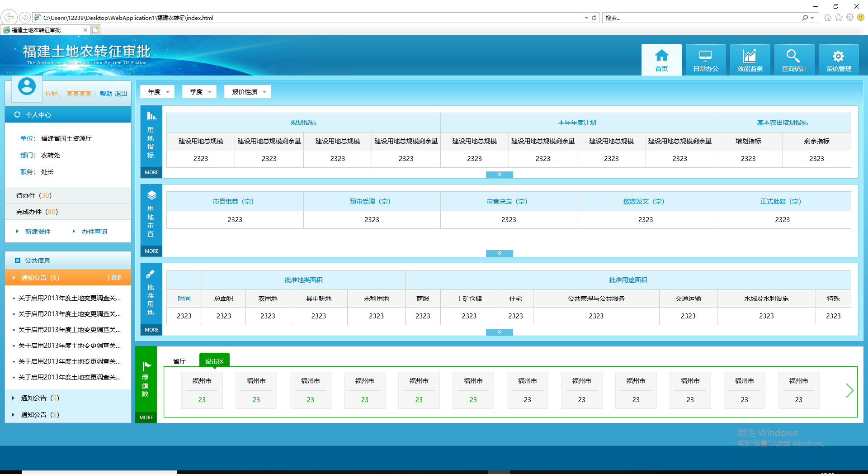Collapse the orange 通知公告 (5) section

coord(68,278)
